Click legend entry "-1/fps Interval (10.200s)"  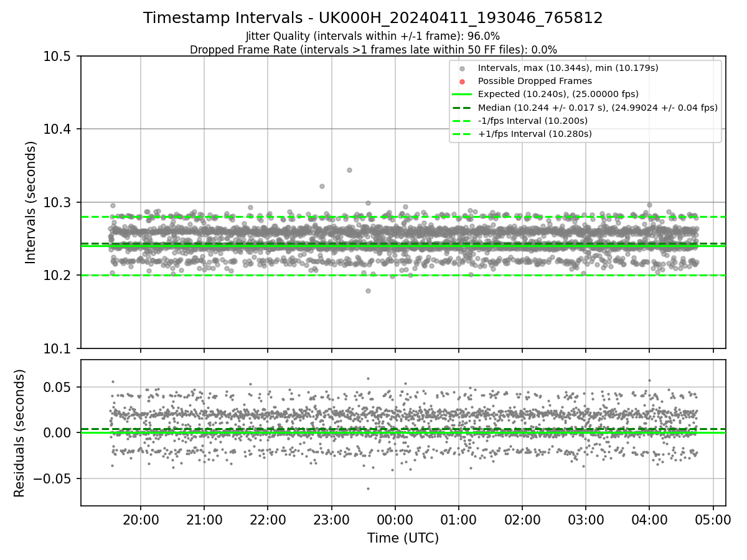(x=532, y=121)
